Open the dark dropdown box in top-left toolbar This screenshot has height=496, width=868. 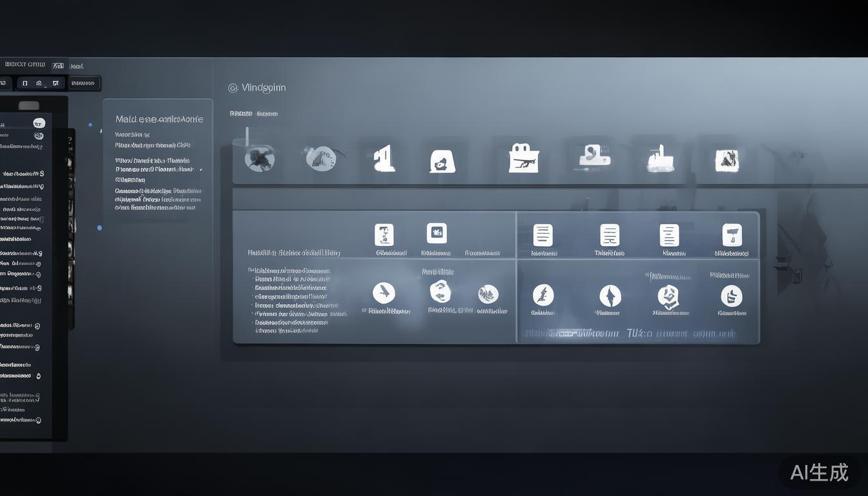pos(85,83)
